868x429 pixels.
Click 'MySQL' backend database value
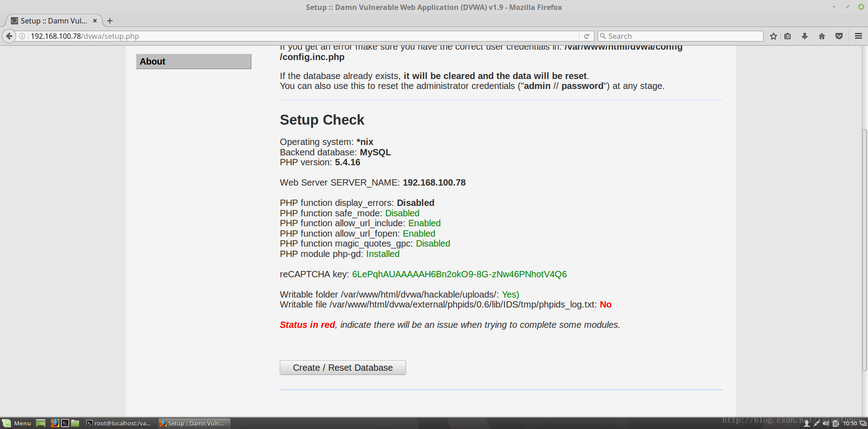pos(375,152)
